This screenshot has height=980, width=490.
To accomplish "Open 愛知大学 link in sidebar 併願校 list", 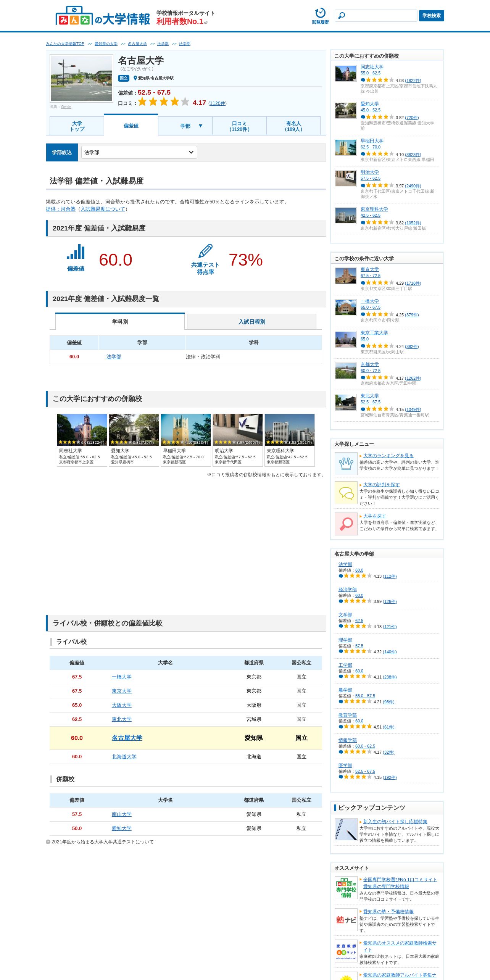I will pyautogui.click(x=369, y=104).
